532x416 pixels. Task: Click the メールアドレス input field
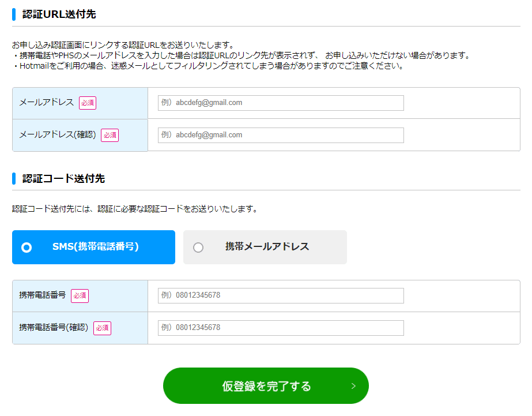click(x=281, y=103)
